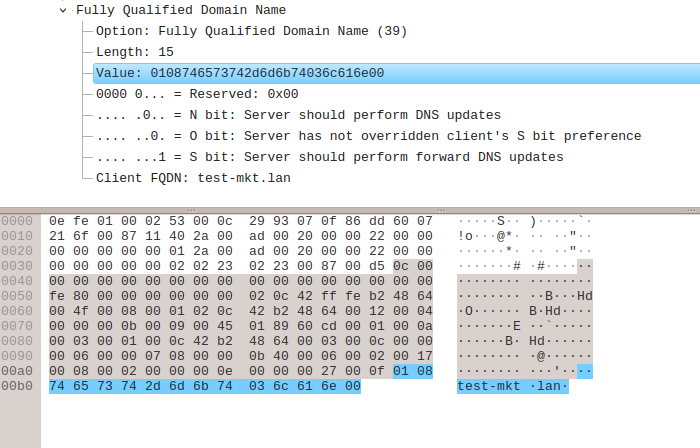Click ASCII text !o in row 0010
This screenshot has width=700, height=448.
click(465, 236)
